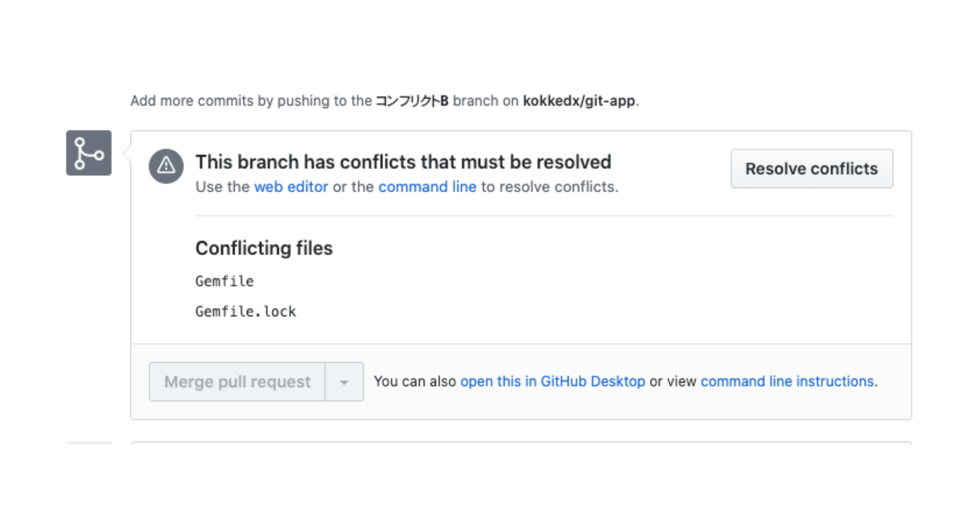Click the 'You can also' footer text
Screen dimensions: 980x510
[x=414, y=381]
